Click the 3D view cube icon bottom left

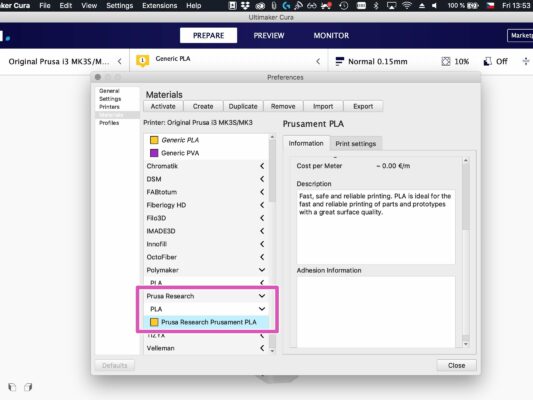pyautogui.click(x=12, y=387)
